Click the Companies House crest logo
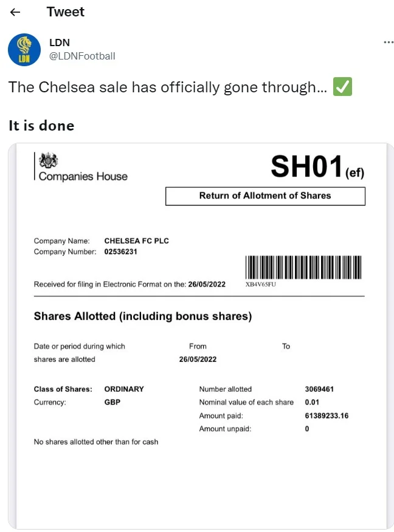The height and width of the screenshot is (532, 394). pos(47,162)
